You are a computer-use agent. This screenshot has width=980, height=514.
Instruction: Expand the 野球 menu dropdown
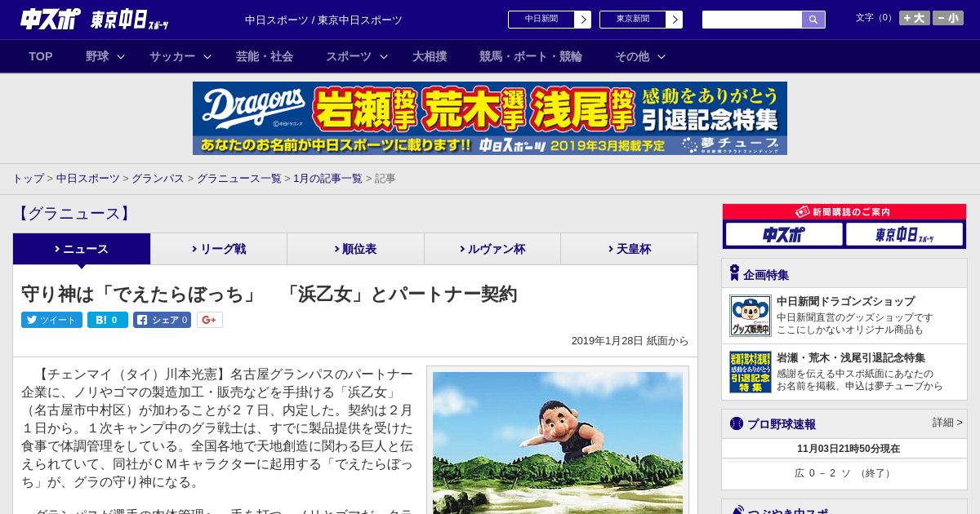105,56
